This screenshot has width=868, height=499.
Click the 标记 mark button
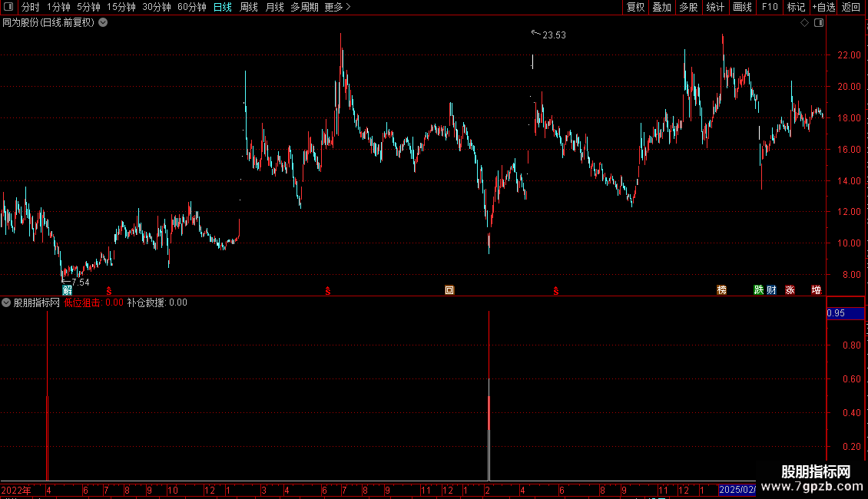796,7
